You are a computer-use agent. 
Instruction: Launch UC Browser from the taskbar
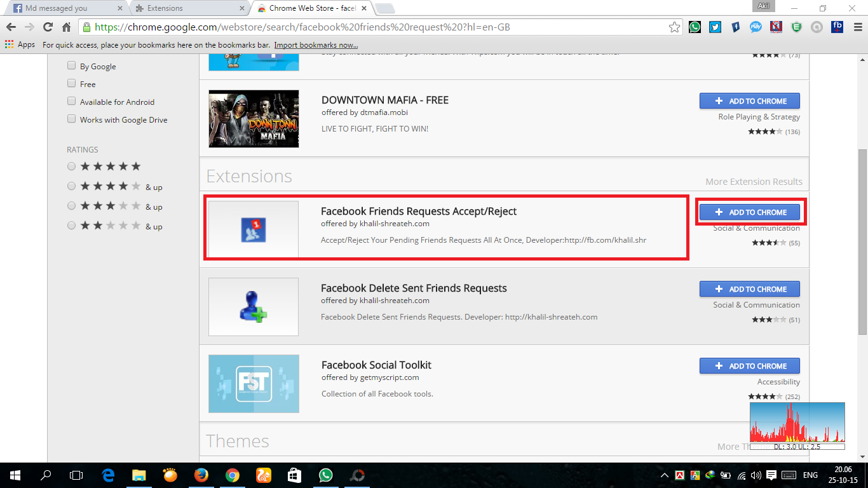(x=263, y=475)
